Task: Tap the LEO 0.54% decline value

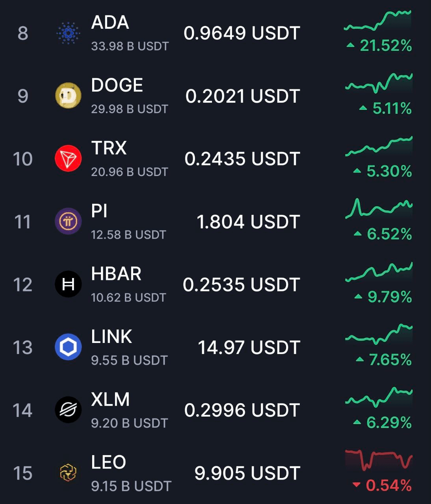Action: coord(382,485)
